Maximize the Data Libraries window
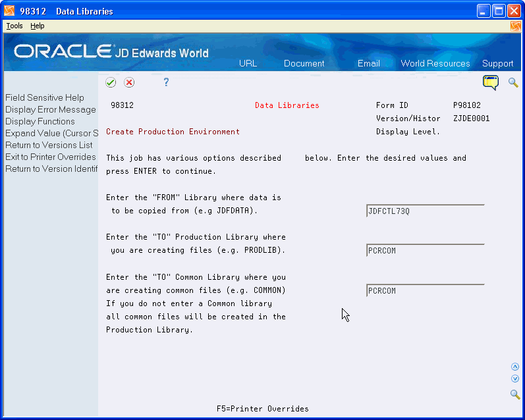Image resolution: width=525 pixels, height=420 pixels. pos(499,11)
